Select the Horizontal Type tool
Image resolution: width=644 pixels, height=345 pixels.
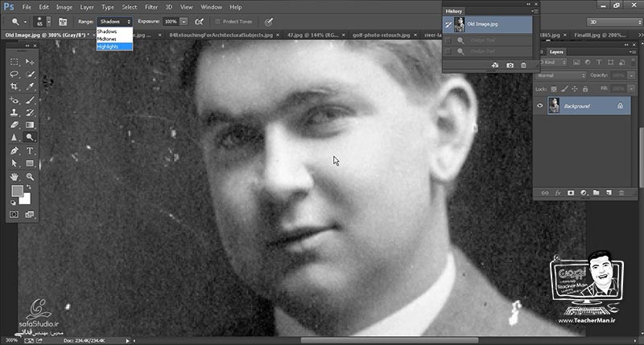pyautogui.click(x=30, y=150)
